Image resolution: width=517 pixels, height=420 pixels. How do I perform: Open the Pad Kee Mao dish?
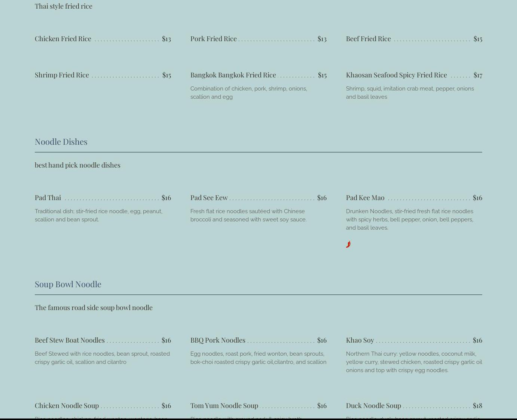click(x=365, y=197)
